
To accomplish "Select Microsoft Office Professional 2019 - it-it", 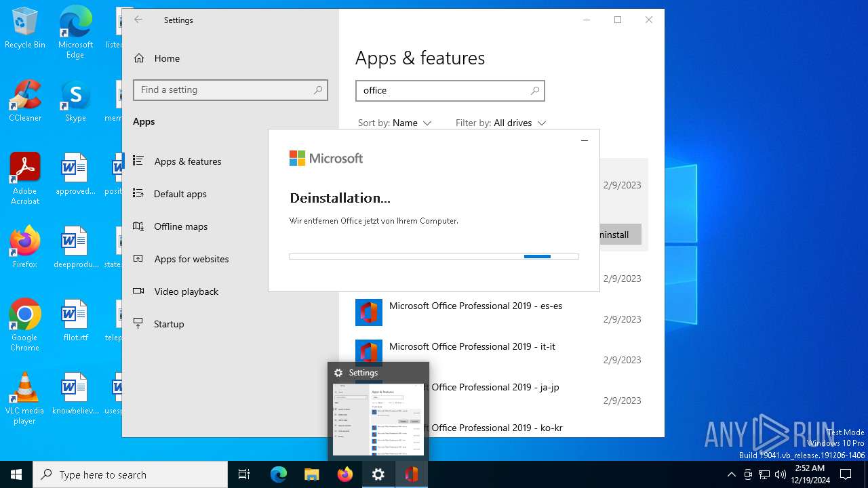I will (x=472, y=346).
